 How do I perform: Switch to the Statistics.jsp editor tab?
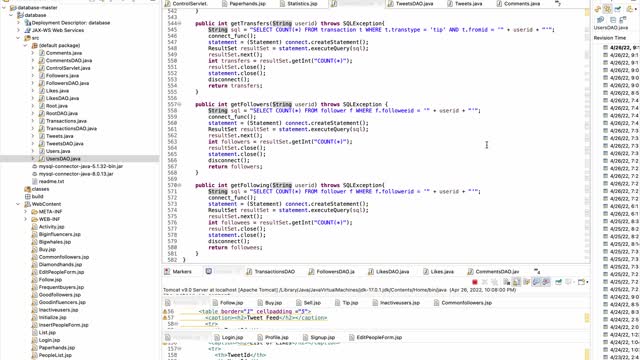[298, 4]
